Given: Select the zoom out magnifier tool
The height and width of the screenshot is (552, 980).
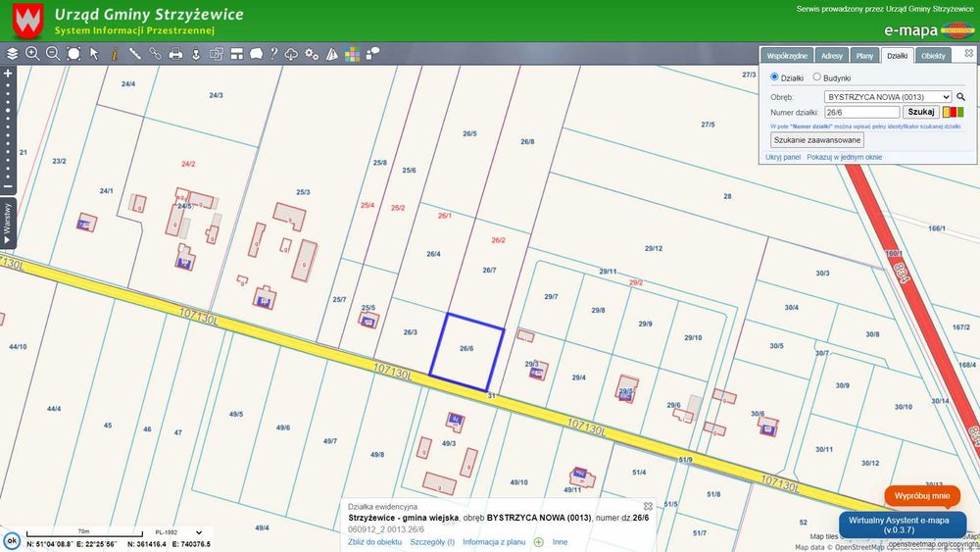Looking at the screenshot, I should coord(53,54).
